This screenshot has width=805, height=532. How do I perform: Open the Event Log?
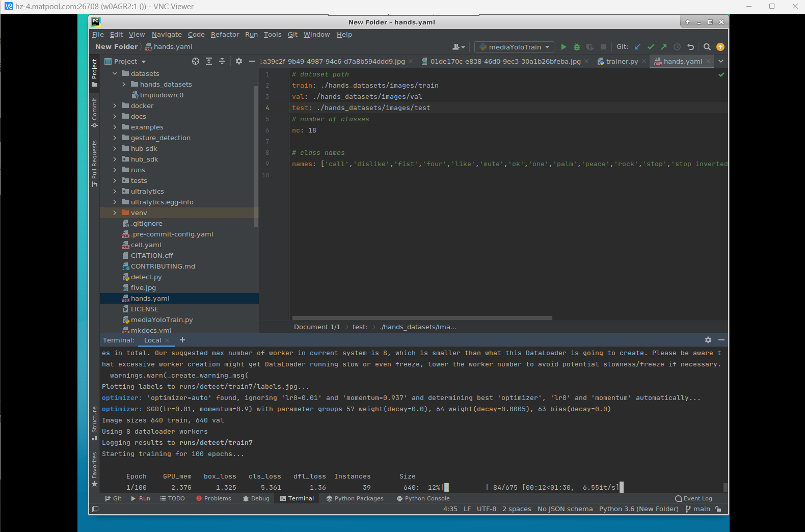click(x=693, y=498)
